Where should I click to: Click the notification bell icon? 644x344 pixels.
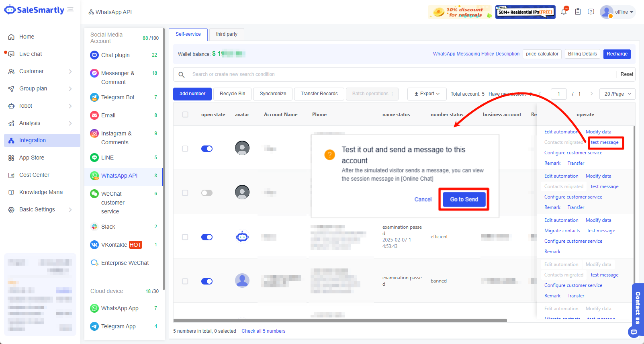coord(564,12)
